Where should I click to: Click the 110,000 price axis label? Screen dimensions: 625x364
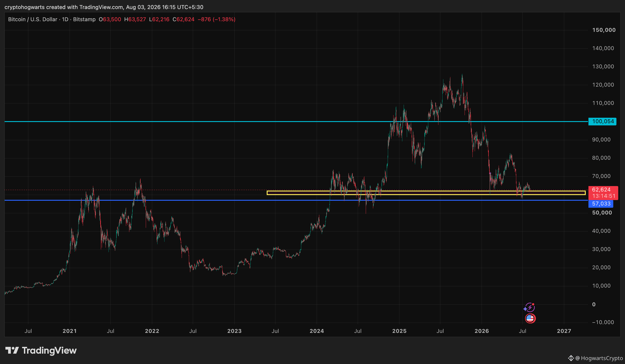(603, 103)
